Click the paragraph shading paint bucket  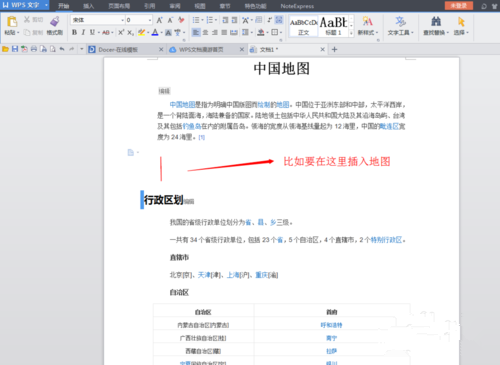[261, 32]
